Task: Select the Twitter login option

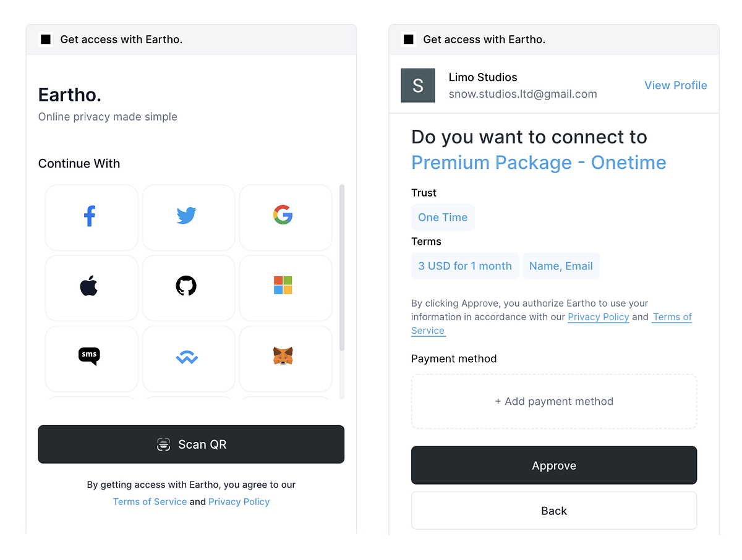Action: click(188, 217)
